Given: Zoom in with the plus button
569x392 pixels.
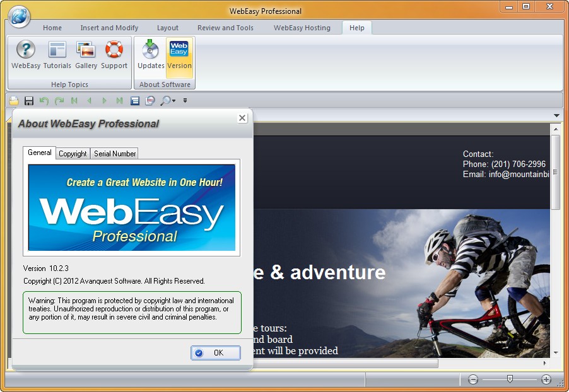Looking at the screenshot, I should pyautogui.click(x=546, y=379).
